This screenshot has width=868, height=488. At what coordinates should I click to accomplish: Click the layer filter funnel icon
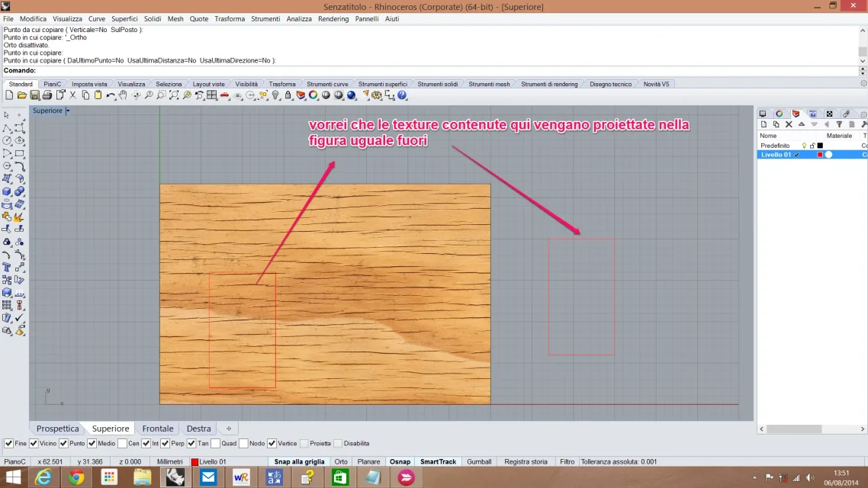coord(839,124)
